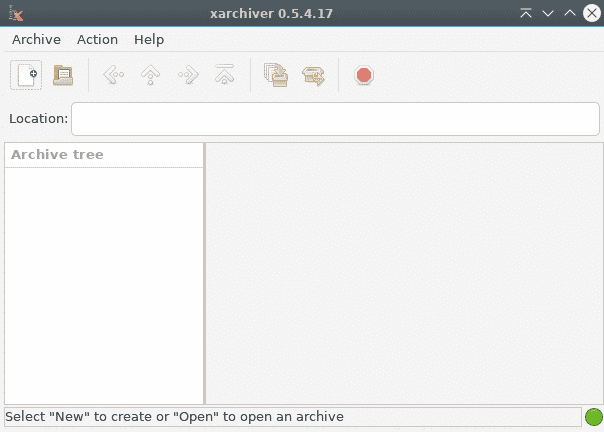Extract files using the Extract toolbar icon

pyautogui.click(x=313, y=76)
